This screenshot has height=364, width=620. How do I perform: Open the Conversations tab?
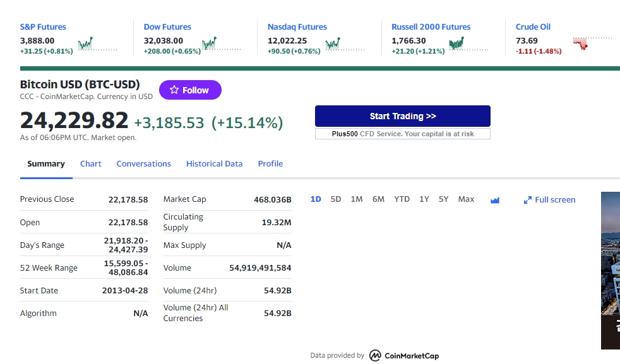(x=143, y=163)
